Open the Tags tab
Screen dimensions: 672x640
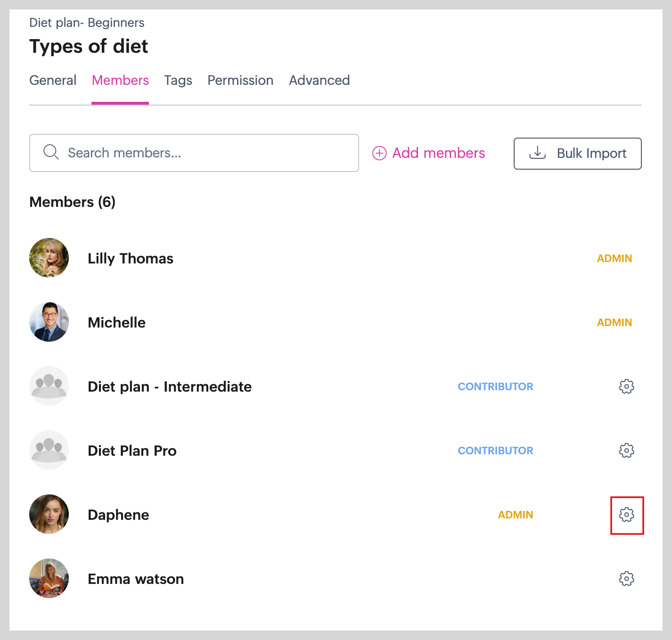[178, 80]
